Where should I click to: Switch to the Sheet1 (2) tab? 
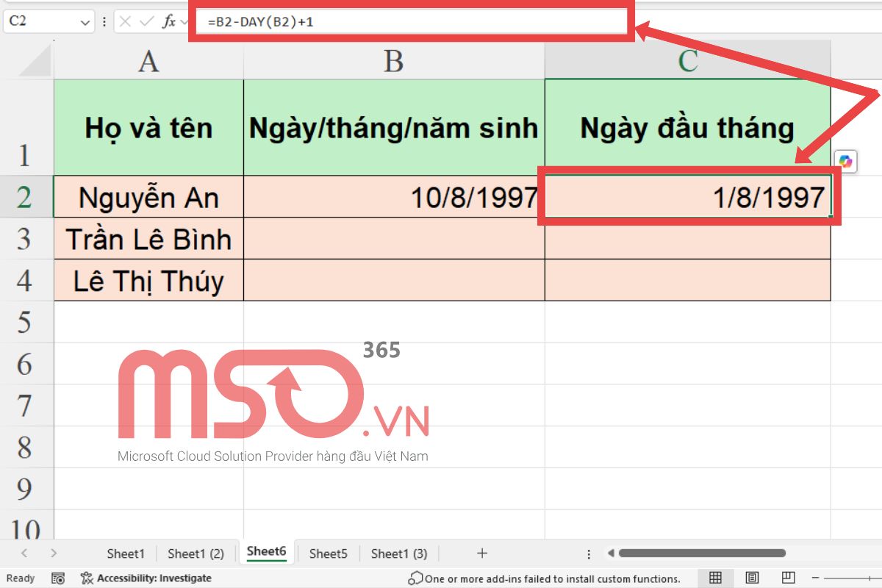[196, 553]
